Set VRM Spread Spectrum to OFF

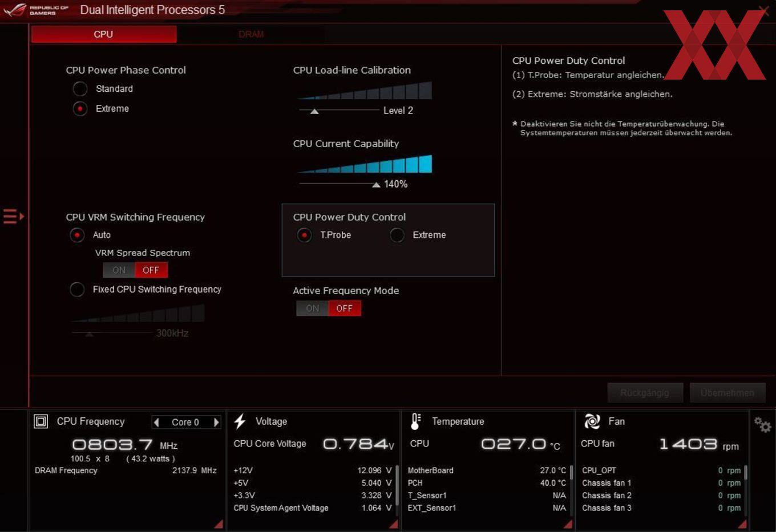click(151, 270)
